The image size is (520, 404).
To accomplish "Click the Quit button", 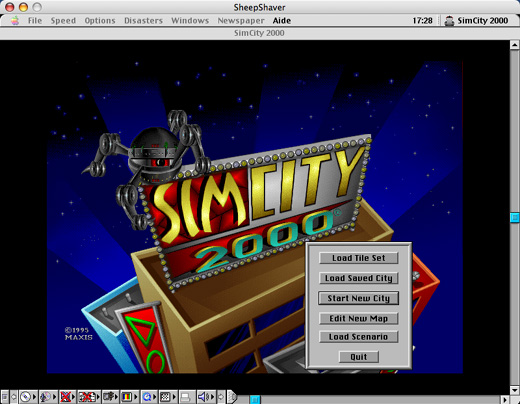I will (x=359, y=357).
